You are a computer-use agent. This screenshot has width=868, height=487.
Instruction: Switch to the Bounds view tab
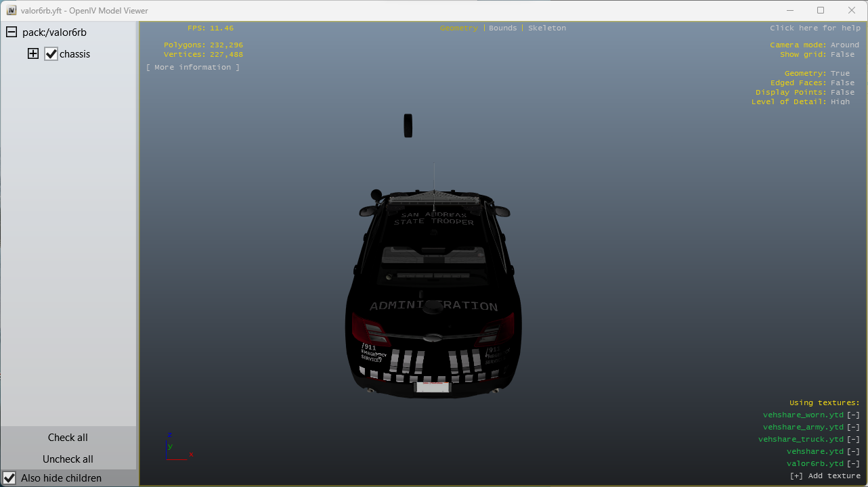click(x=502, y=28)
